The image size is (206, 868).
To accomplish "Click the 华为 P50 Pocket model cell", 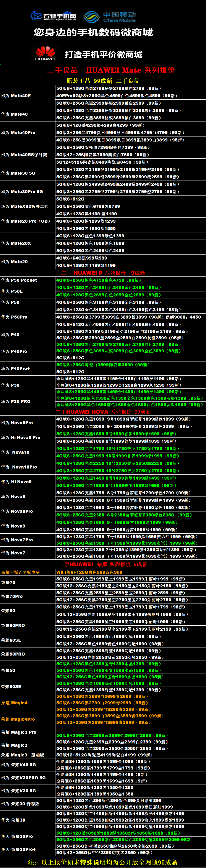I will 28,280.
